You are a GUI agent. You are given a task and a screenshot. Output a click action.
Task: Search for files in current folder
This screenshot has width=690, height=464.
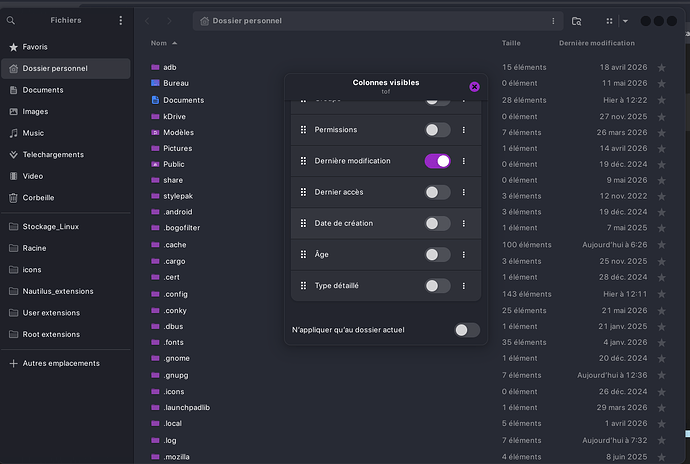pos(576,21)
